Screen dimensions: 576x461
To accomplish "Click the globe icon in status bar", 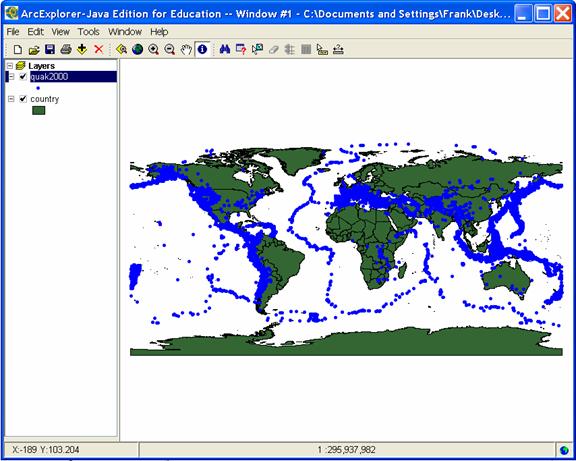I will pos(564,450).
